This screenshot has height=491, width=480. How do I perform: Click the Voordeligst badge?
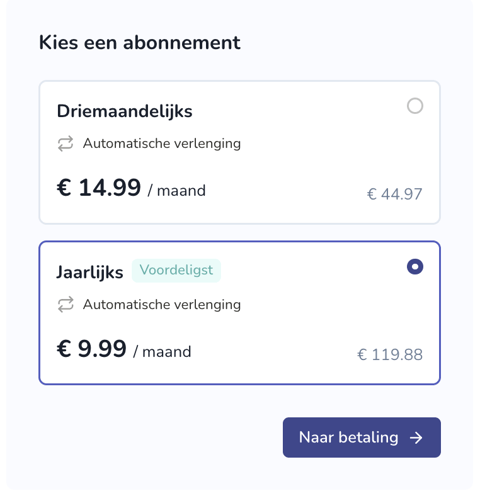(x=176, y=270)
